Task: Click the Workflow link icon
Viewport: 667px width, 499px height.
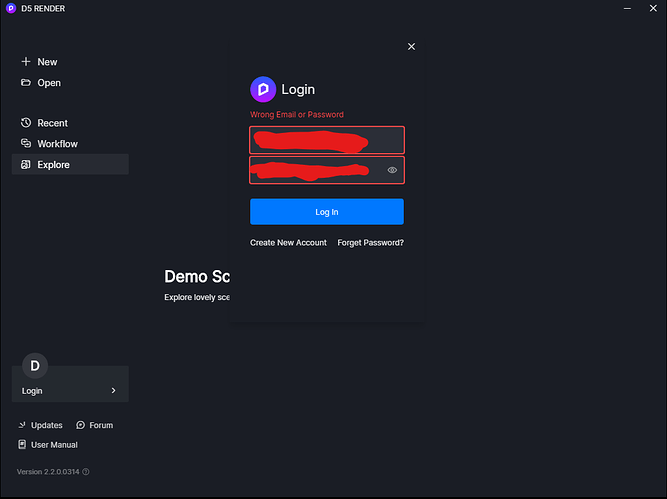Action: tap(26, 143)
